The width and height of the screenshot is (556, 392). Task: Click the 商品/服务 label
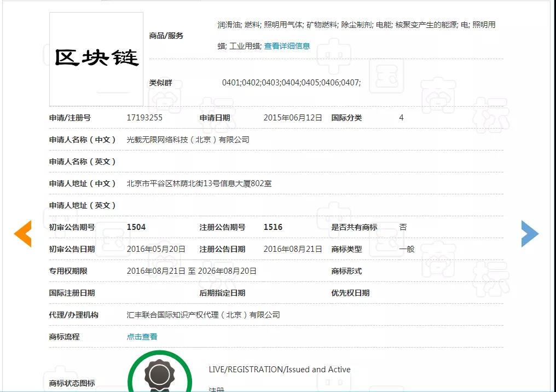[166, 36]
